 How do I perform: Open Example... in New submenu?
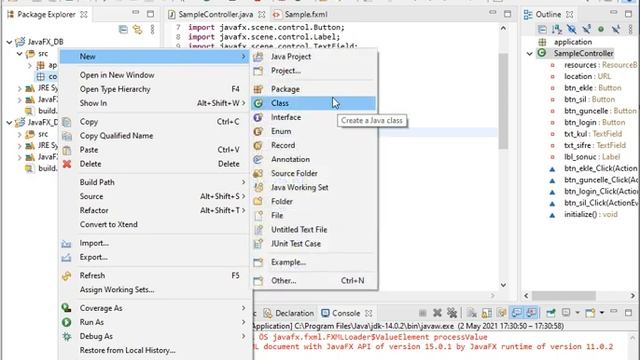(313, 262)
